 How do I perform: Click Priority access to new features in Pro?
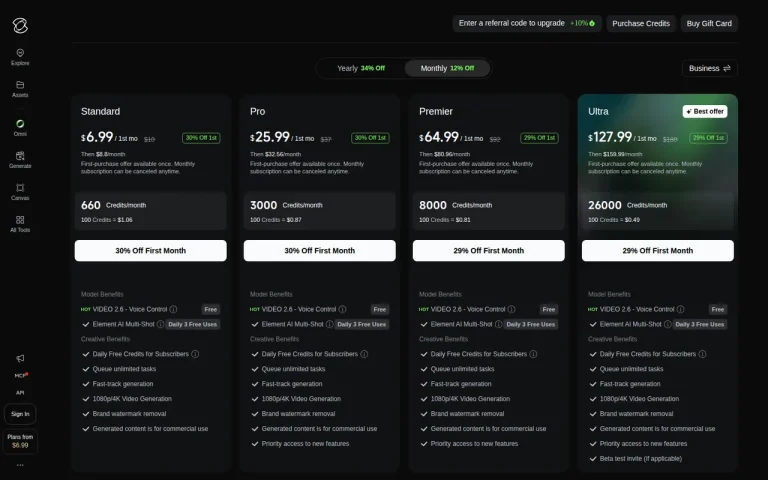click(305, 444)
